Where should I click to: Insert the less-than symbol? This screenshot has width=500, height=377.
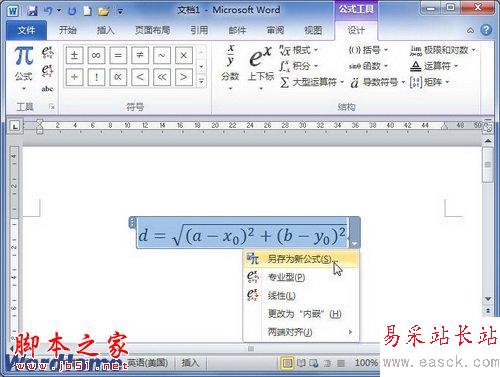[140, 77]
